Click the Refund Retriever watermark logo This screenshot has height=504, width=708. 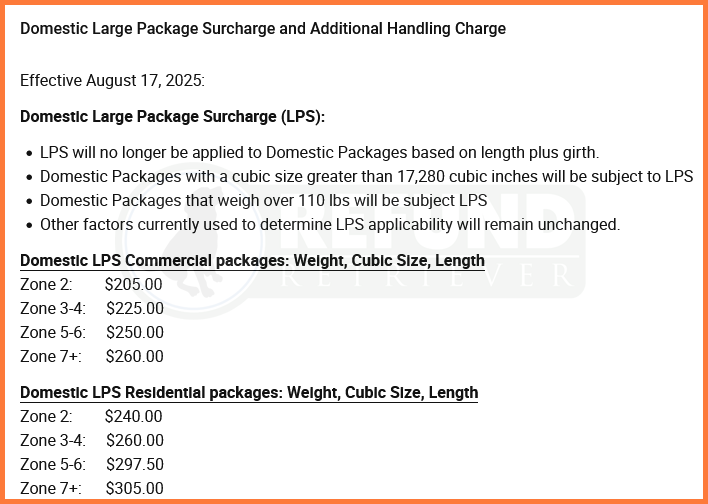(350, 241)
